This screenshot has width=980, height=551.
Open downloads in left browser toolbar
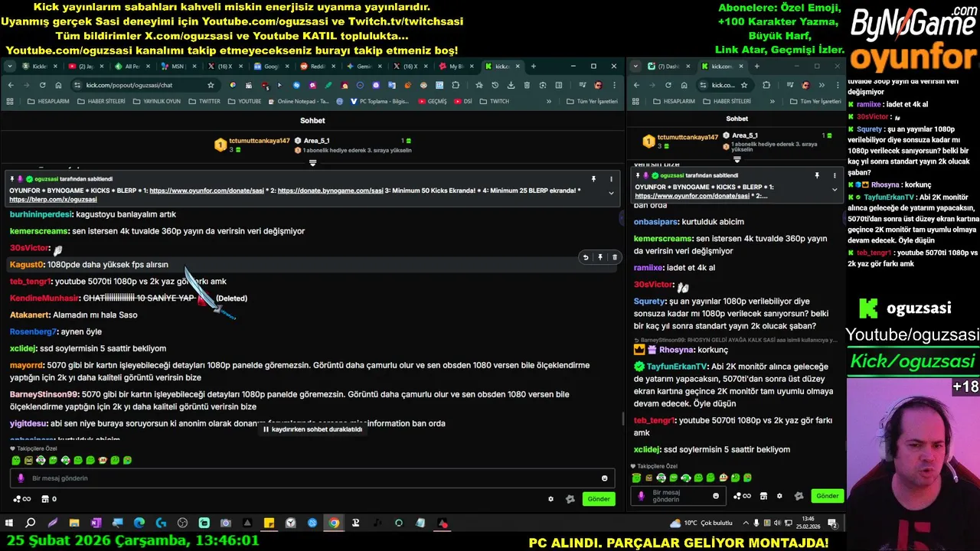click(511, 85)
